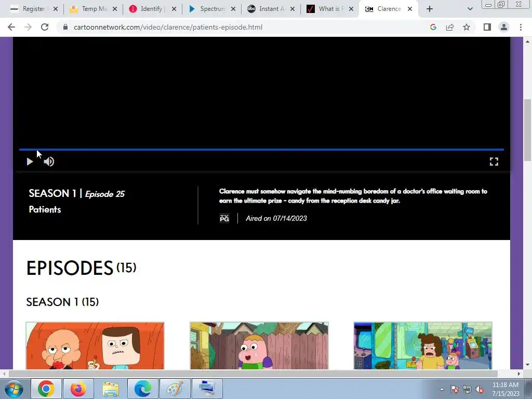View site information lock icon

(x=66, y=27)
